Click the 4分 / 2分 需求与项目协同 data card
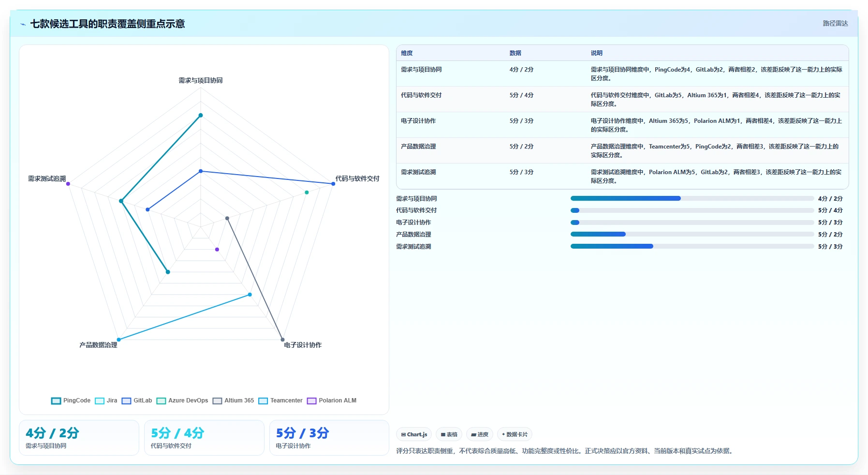The height and width of the screenshot is (475, 868). pos(79,438)
